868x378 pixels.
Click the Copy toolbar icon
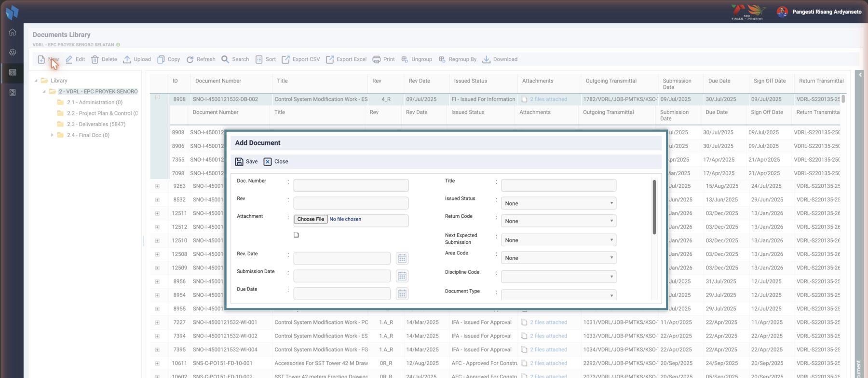pos(161,59)
